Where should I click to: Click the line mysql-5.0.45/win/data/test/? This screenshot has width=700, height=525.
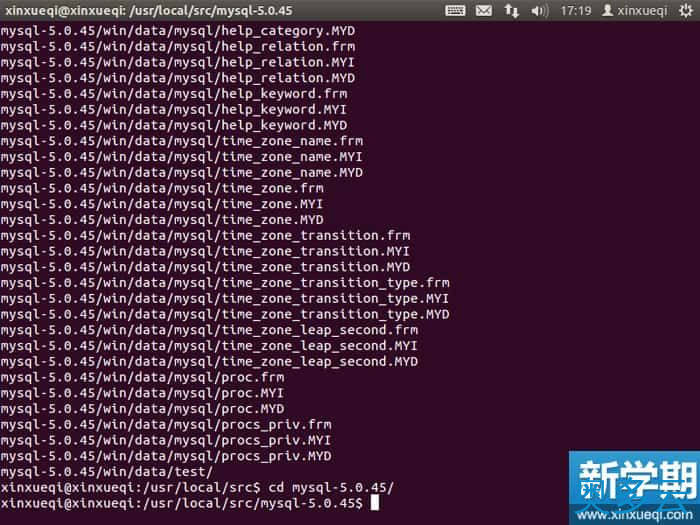pos(107,472)
